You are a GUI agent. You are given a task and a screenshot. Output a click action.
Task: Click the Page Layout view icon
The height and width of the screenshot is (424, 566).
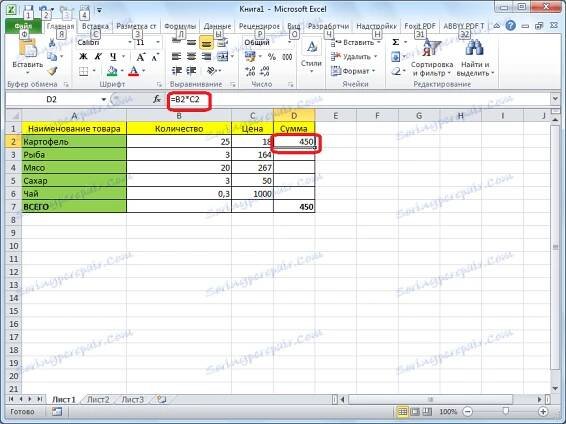(415, 411)
